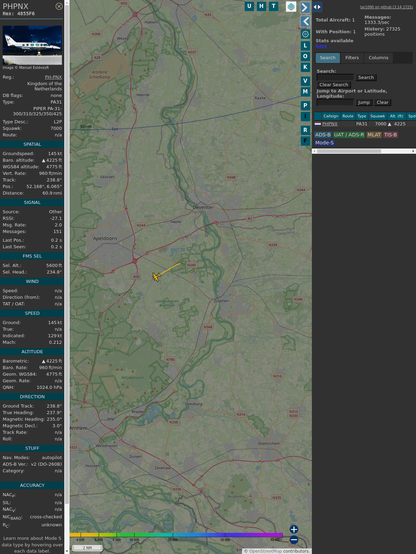Toggle the O map button
The width and height of the screenshot is (416, 554).
point(305,57)
